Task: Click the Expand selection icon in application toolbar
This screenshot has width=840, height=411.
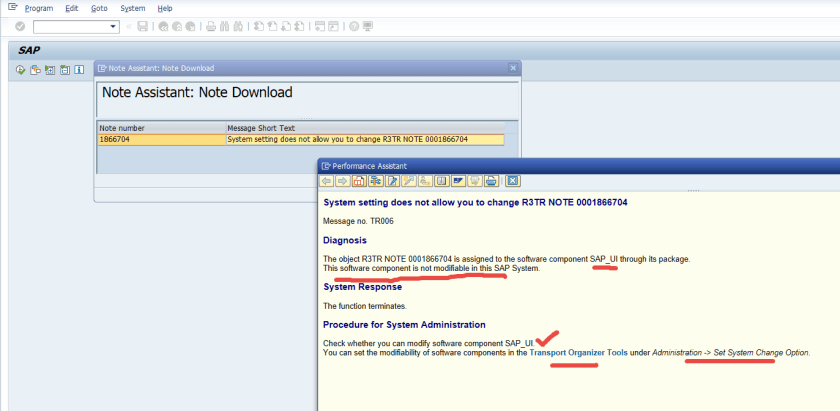Action: 50,70
